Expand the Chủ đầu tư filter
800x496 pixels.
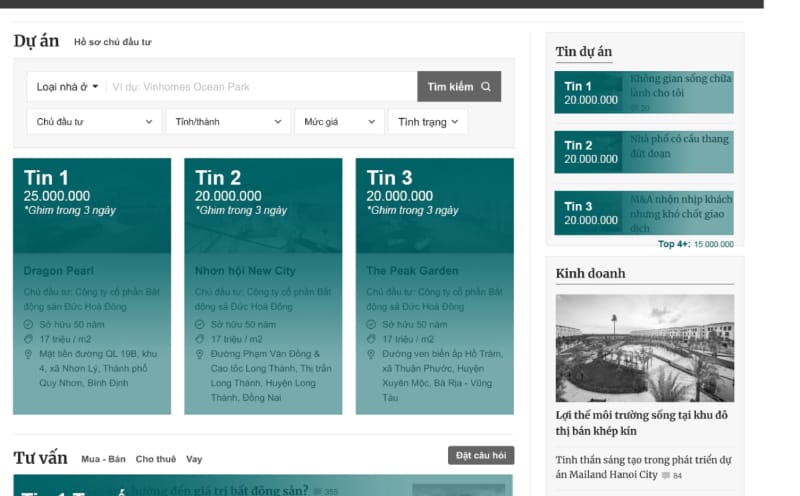point(94,122)
